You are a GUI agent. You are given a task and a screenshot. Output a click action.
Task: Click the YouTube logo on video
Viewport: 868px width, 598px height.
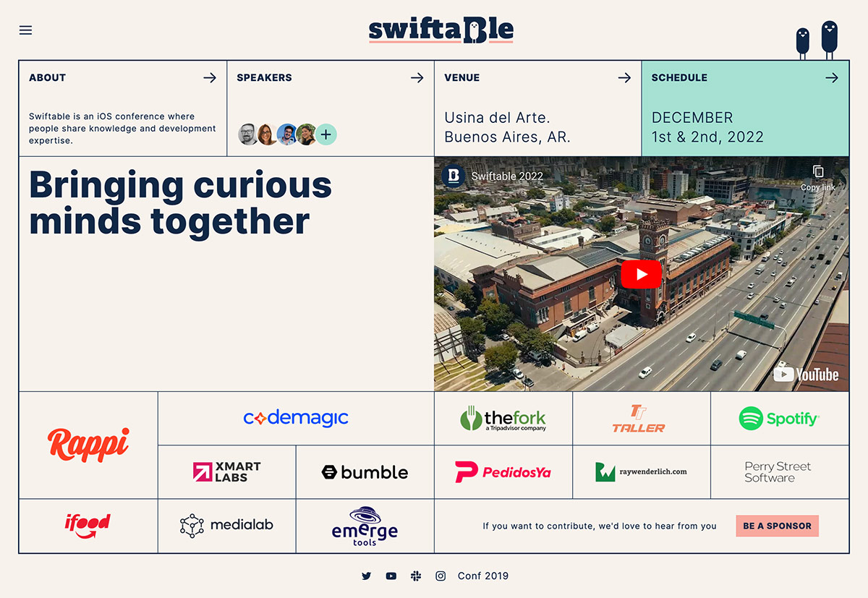806,375
